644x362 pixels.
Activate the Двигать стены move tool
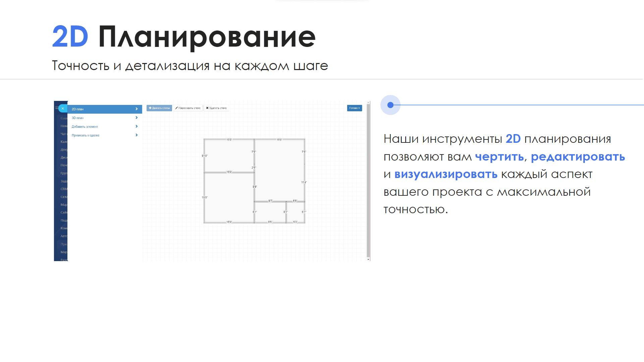pyautogui.click(x=159, y=108)
